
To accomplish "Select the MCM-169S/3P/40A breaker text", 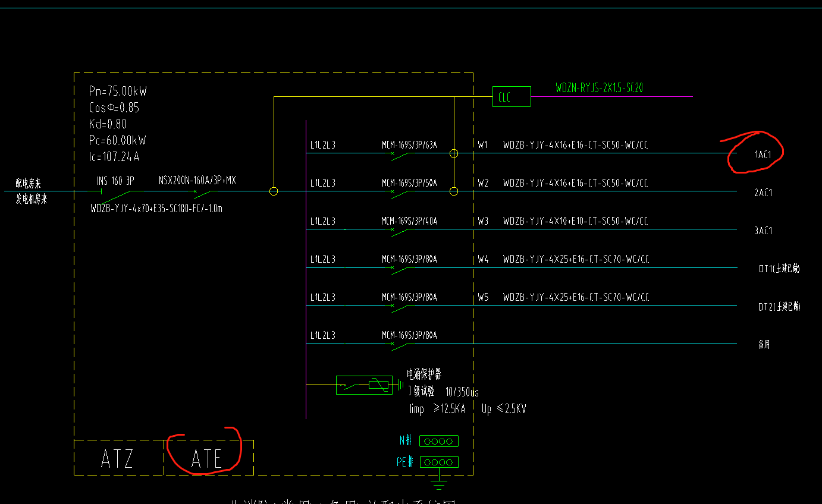I will (x=409, y=221).
